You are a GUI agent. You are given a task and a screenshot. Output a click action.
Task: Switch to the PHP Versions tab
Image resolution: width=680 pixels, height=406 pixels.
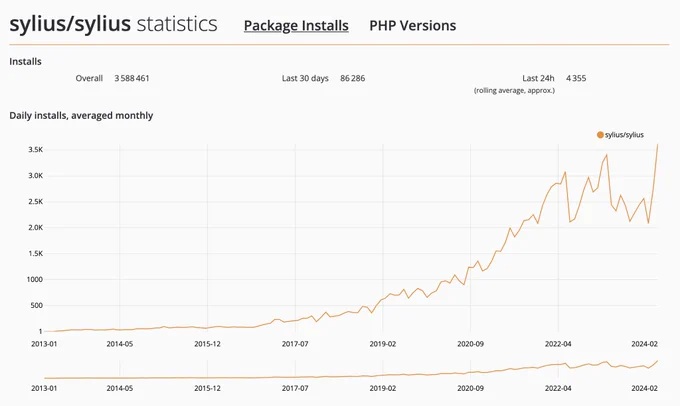coord(412,26)
